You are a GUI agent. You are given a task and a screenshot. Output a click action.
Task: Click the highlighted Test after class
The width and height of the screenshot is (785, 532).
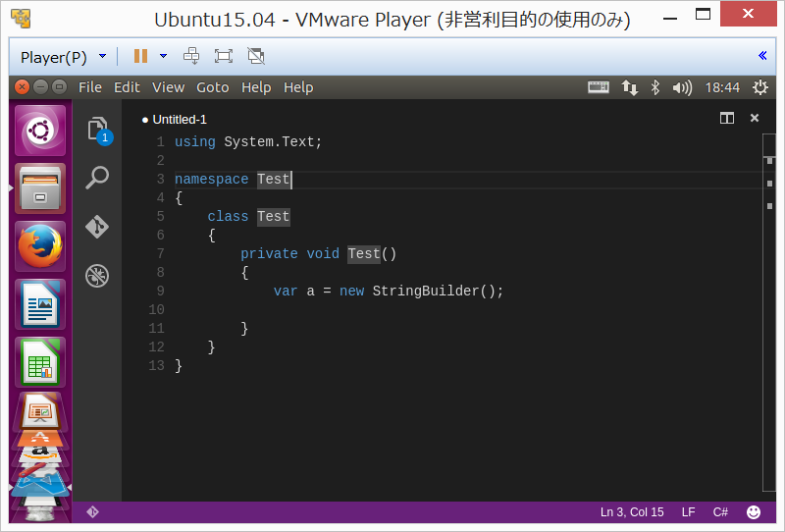pos(274,216)
